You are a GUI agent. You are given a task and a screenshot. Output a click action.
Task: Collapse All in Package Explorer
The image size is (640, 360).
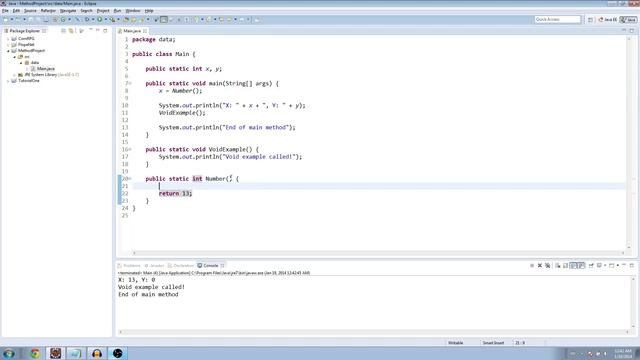pyautogui.click(x=63, y=31)
